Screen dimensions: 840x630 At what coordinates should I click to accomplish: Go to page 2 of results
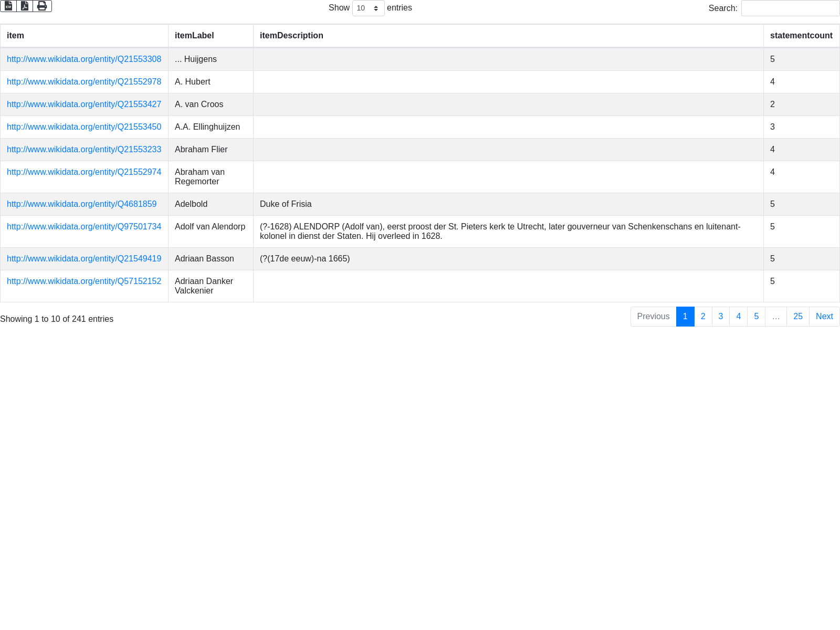click(703, 317)
